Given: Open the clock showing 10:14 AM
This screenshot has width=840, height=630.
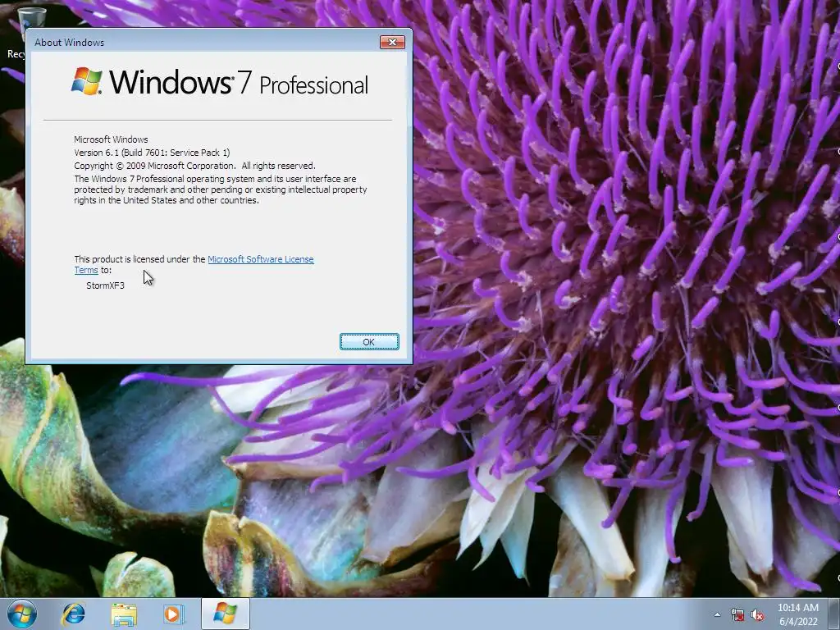Looking at the screenshot, I should tap(797, 608).
